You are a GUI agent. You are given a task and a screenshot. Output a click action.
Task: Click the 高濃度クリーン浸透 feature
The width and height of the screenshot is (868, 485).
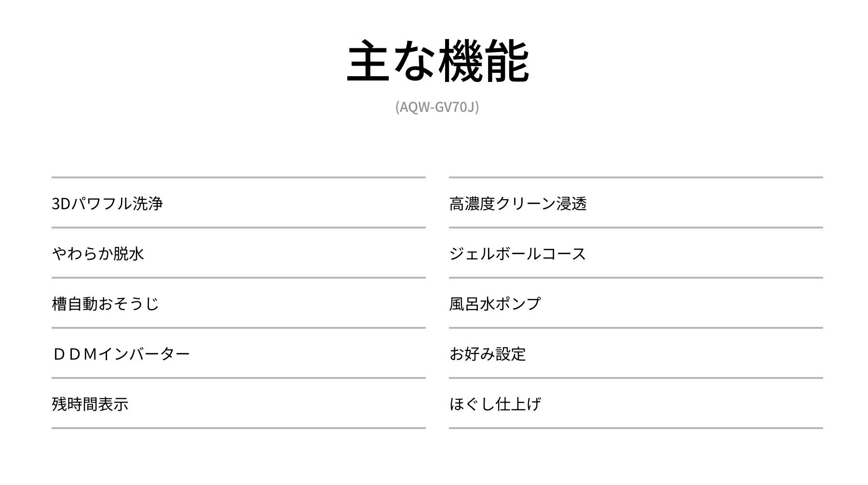click(518, 203)
